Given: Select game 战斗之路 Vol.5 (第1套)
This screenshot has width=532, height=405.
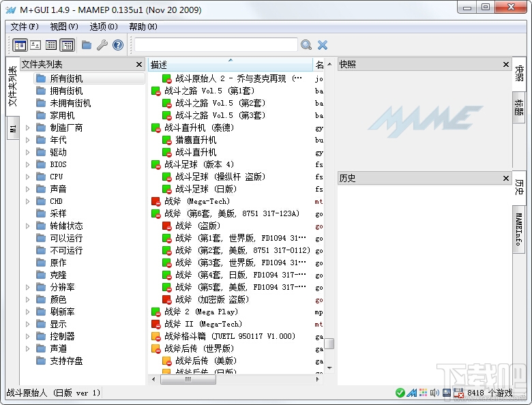Looking at the screenshot, I should pyautogui.click(x=209, y=91).
